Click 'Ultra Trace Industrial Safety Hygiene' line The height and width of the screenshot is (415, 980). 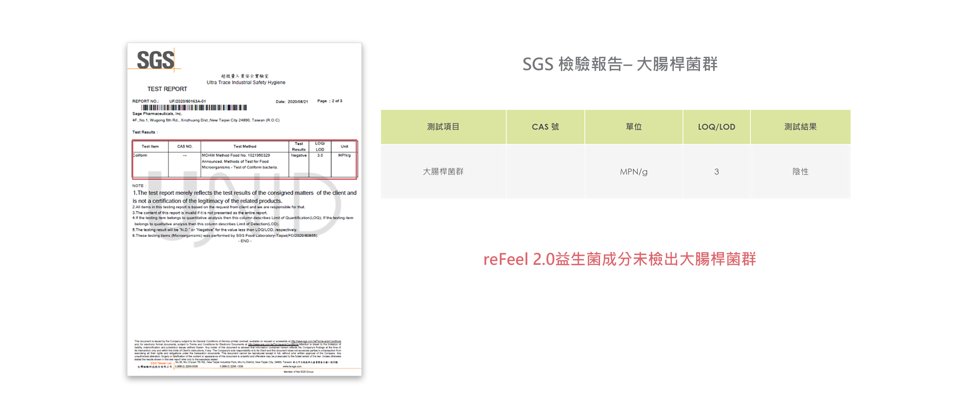click(x=246, y=82)
